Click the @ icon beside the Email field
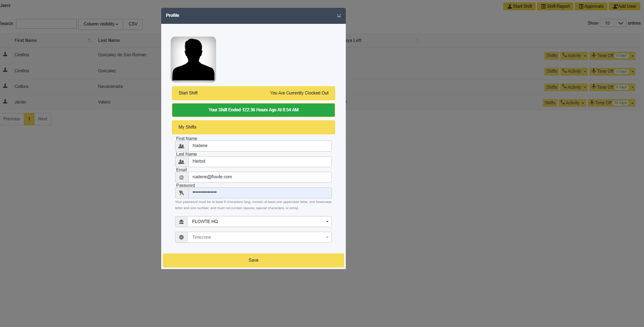This screenshot has height=327, width=644. click(182, 177)
